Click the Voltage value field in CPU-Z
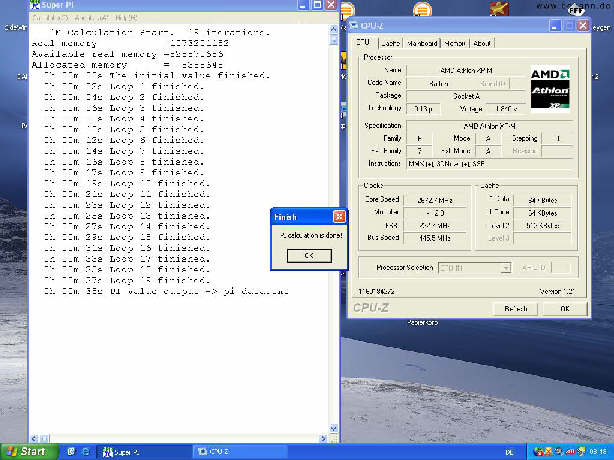This screenshot has width=614, height=460. [506, 108]
